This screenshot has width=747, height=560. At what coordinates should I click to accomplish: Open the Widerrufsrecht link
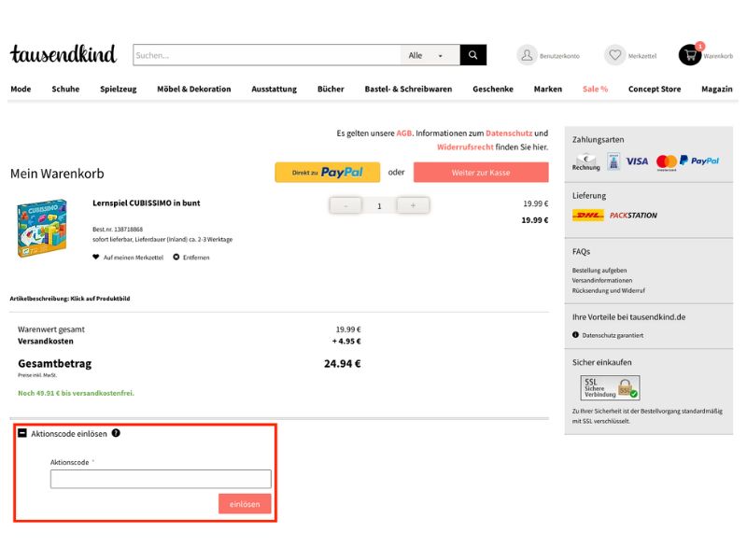point(465,147)
